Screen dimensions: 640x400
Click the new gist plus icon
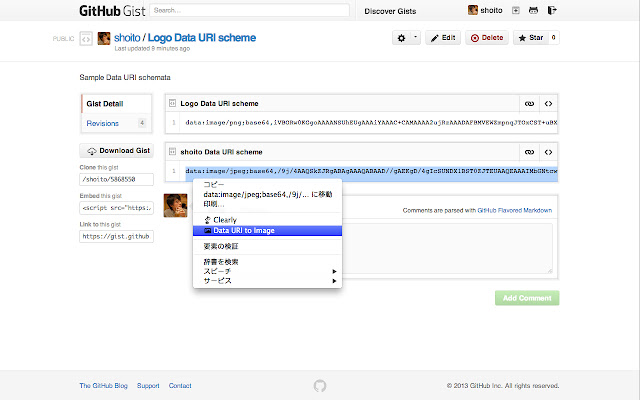[x=516, y=11]
